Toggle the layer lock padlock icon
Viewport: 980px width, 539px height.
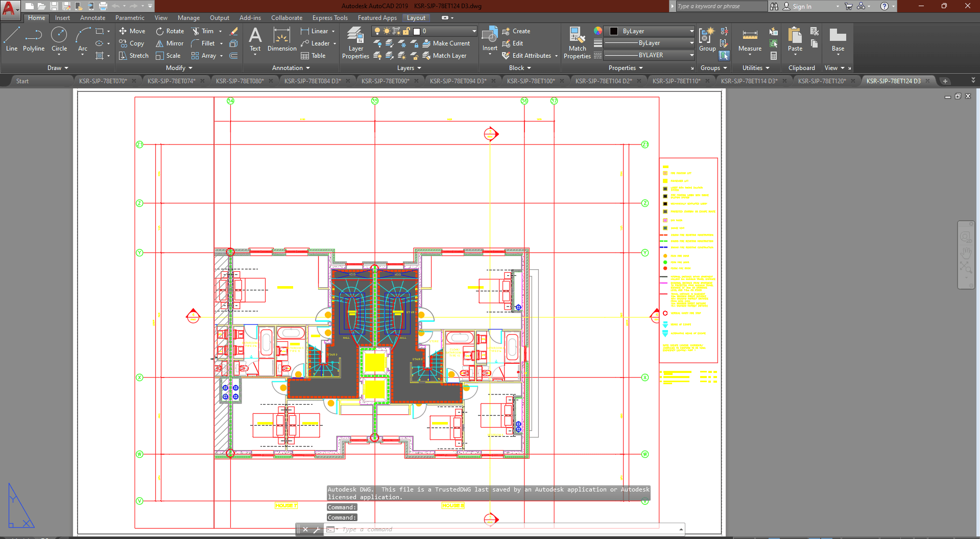407,31
